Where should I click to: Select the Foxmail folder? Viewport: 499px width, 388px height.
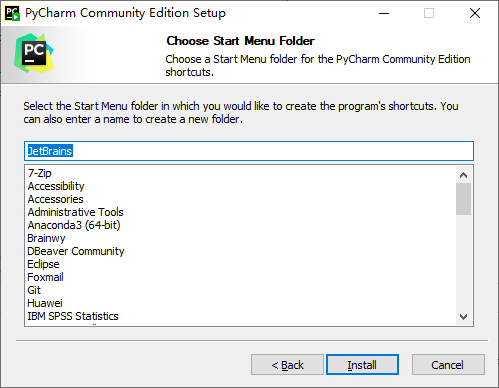(45, 277)
